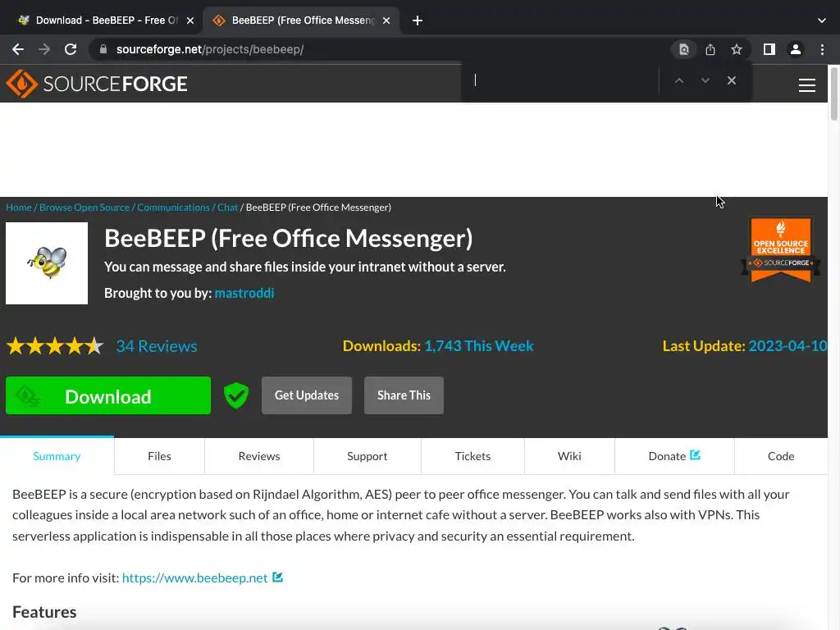Focus the find-in-page text field

(559, 80)
